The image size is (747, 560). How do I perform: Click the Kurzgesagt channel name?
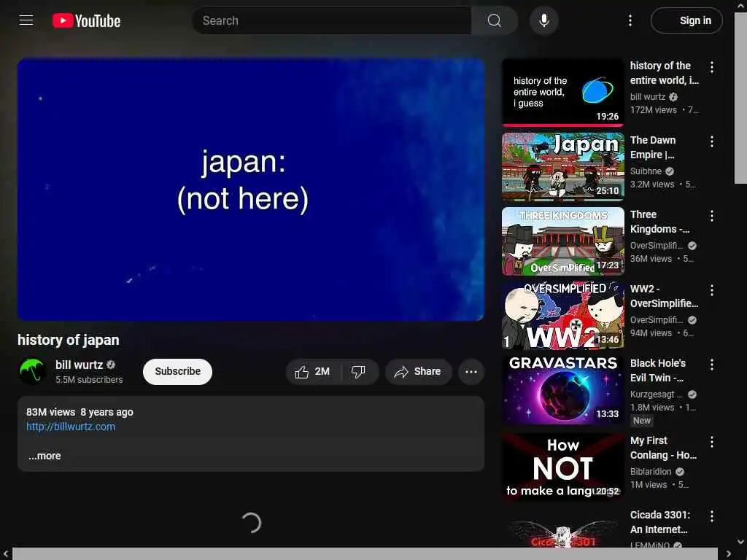(656, 394)
